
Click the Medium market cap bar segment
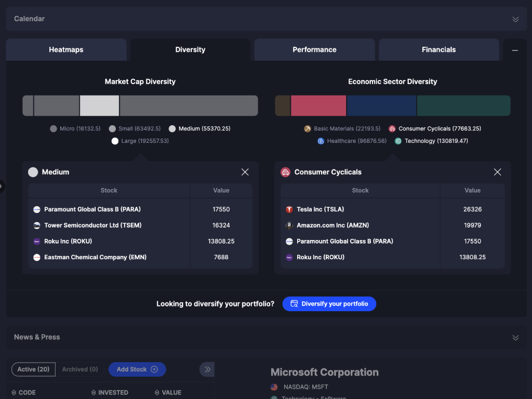click(x=99, y=105)
